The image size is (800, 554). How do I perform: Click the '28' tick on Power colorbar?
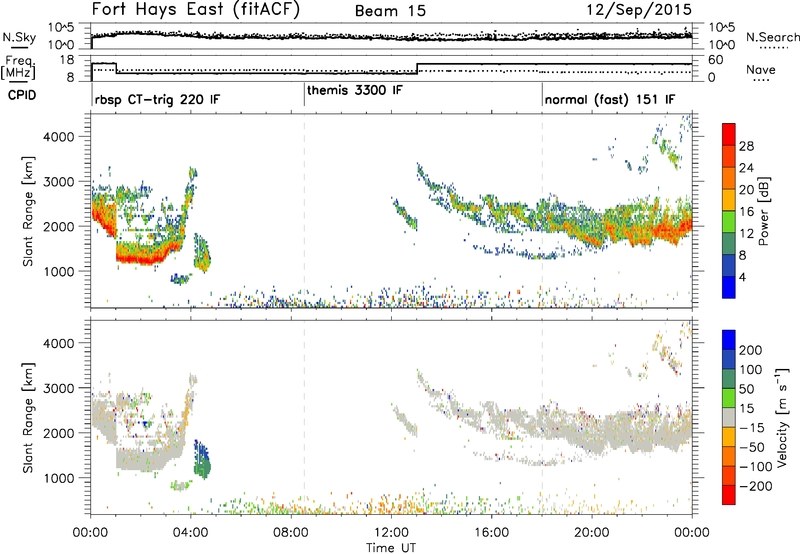coord(746,146)
